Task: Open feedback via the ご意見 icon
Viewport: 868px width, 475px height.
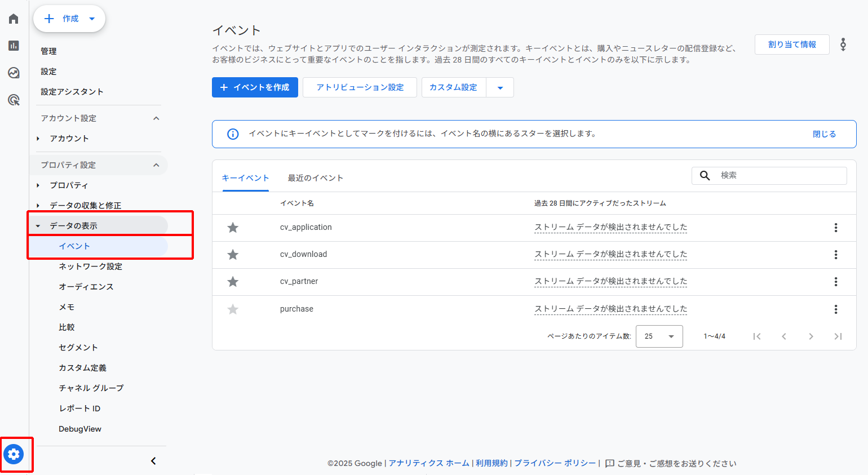Action: tap(609, 463)
